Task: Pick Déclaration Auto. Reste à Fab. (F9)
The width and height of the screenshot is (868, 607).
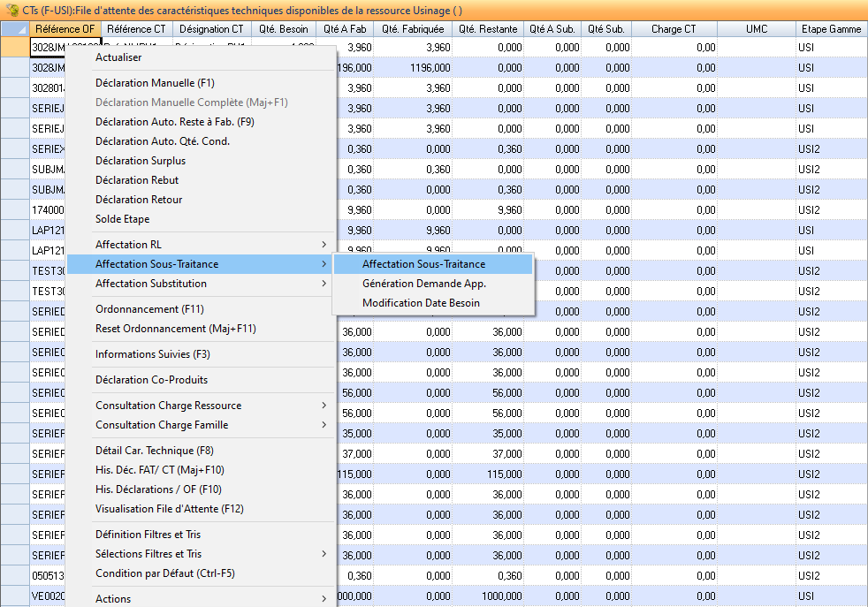Action: point(174,122)
